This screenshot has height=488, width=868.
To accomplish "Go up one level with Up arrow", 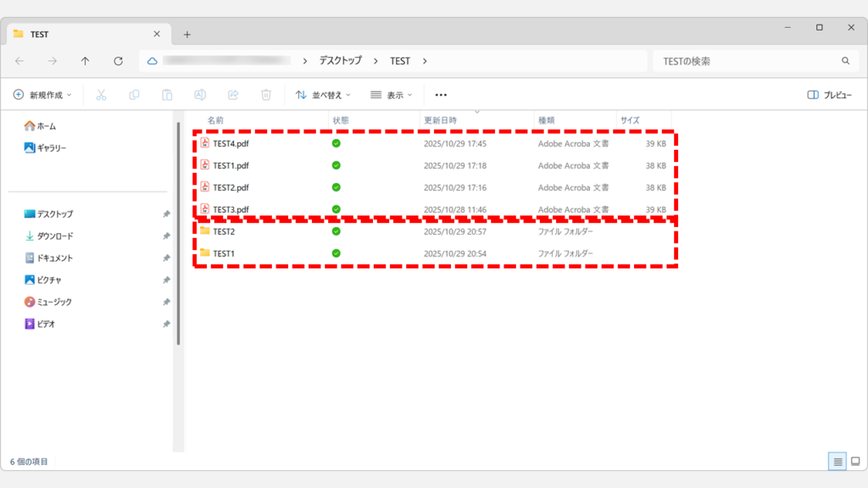I will (x=85, y=61).
